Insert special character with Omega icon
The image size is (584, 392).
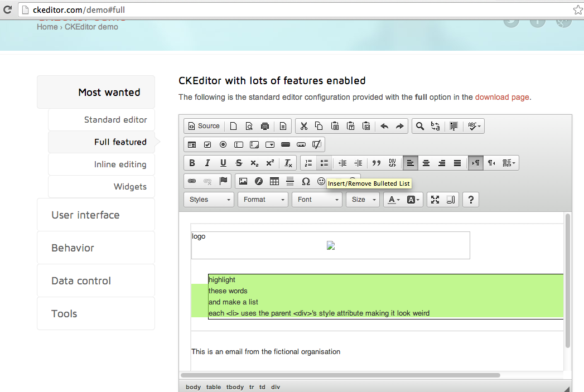pos(306,181)
